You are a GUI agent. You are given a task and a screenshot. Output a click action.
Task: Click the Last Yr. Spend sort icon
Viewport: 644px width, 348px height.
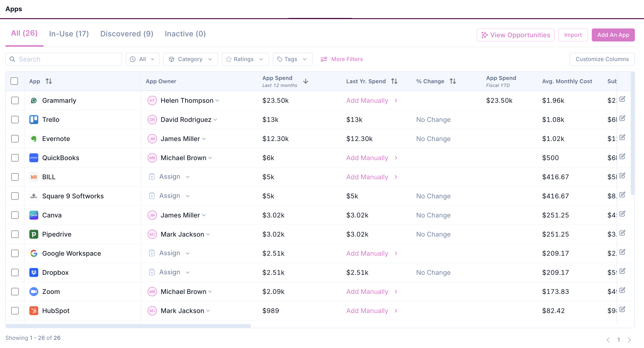pos(394,81)
